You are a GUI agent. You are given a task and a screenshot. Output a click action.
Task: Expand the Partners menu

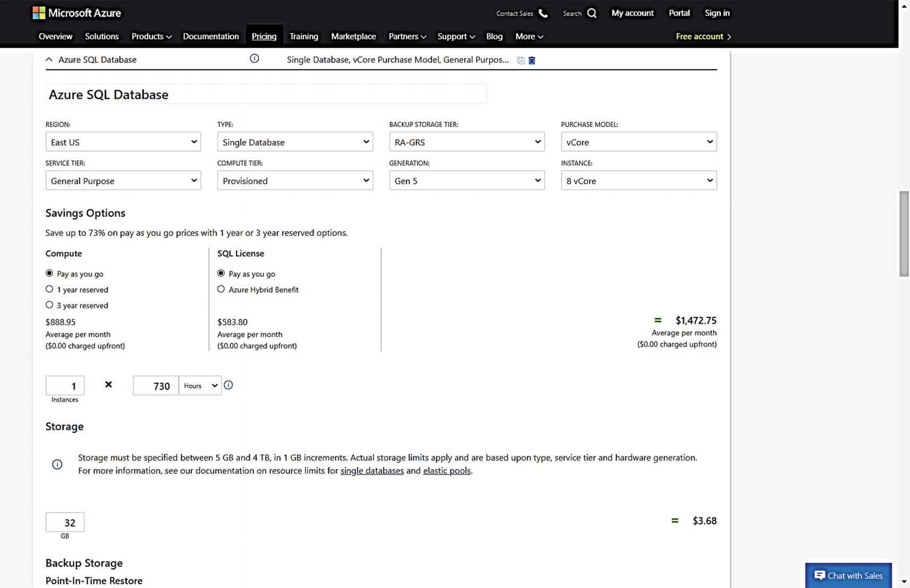pos(407,36)
